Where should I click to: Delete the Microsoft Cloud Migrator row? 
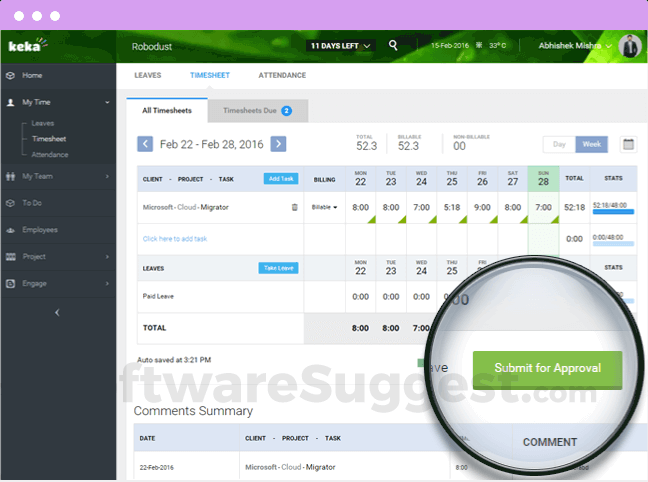pos(294,207)
